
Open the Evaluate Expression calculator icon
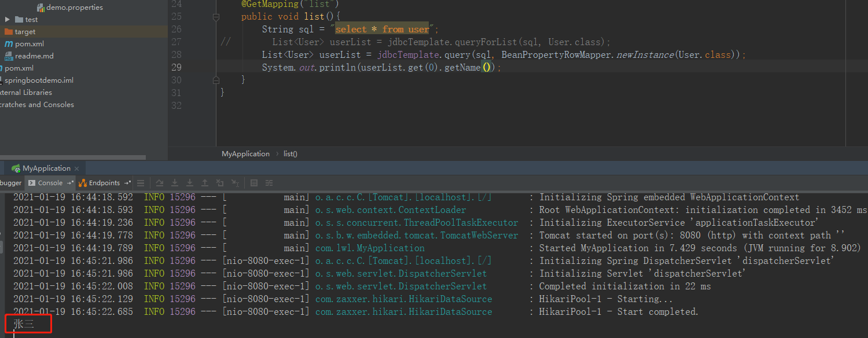(253, 183)
